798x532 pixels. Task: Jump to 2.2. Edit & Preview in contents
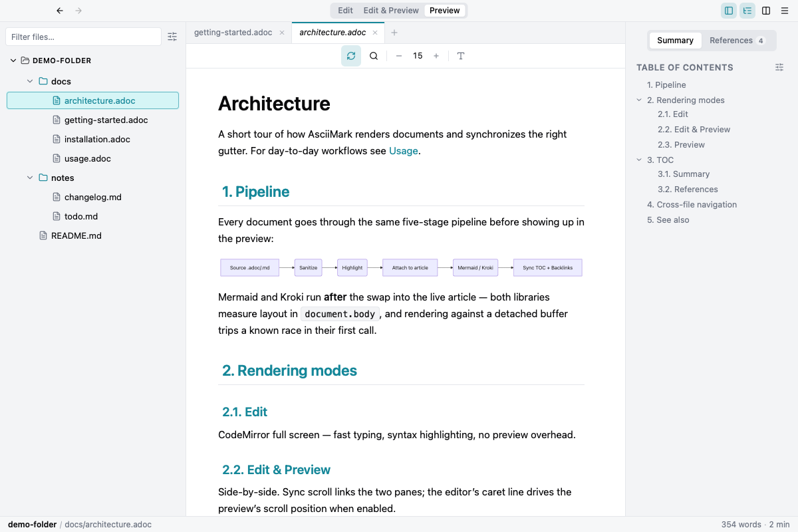tap(694, 130)
